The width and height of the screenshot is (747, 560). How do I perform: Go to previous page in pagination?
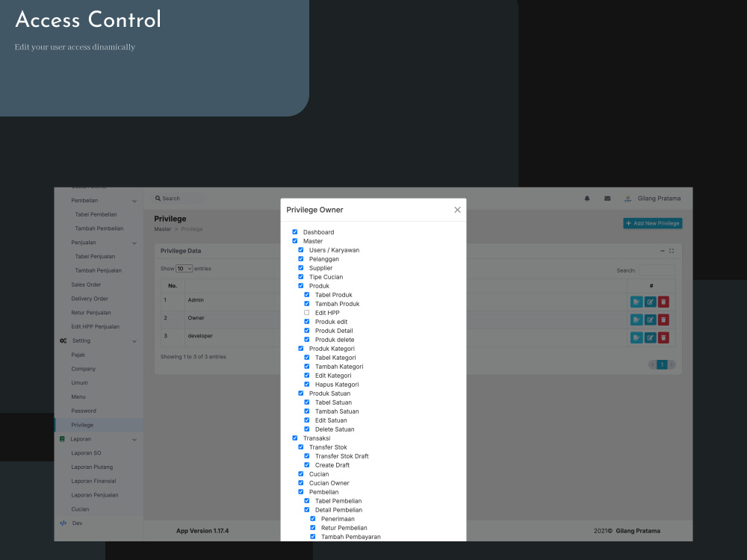652,365
